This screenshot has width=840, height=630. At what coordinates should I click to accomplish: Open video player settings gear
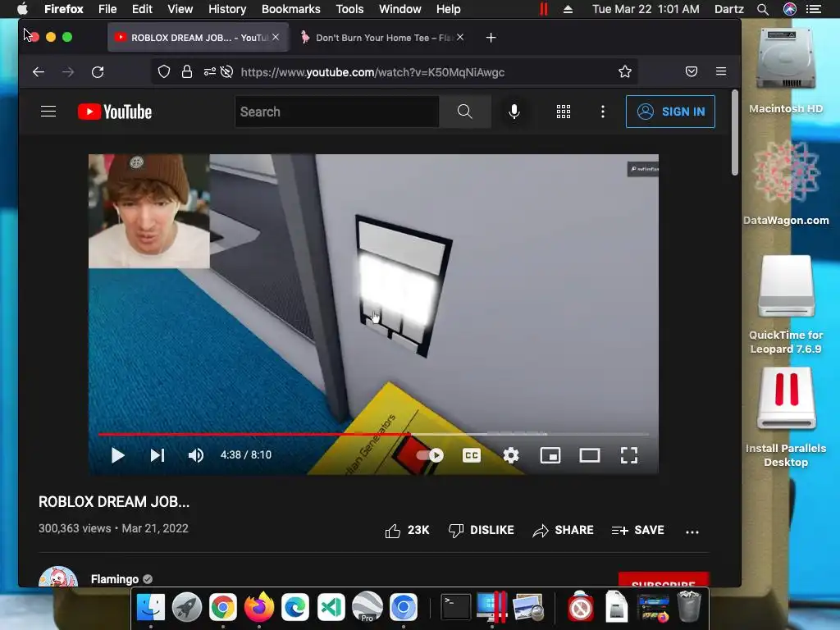511,455
